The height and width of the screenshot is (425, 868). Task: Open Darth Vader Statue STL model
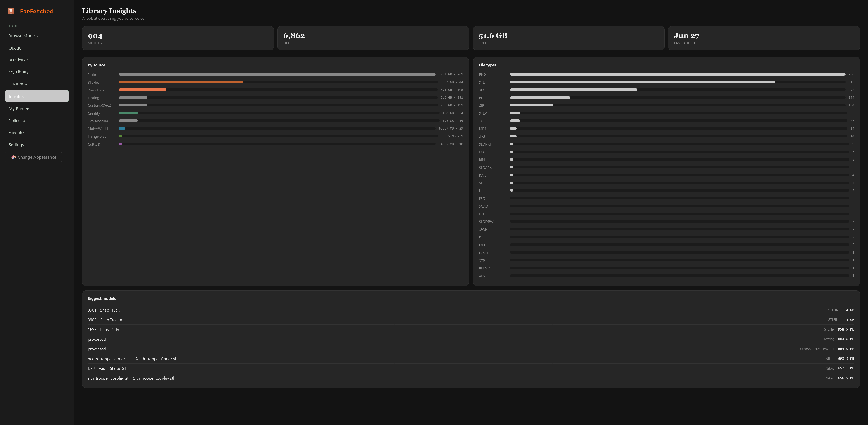471,368
